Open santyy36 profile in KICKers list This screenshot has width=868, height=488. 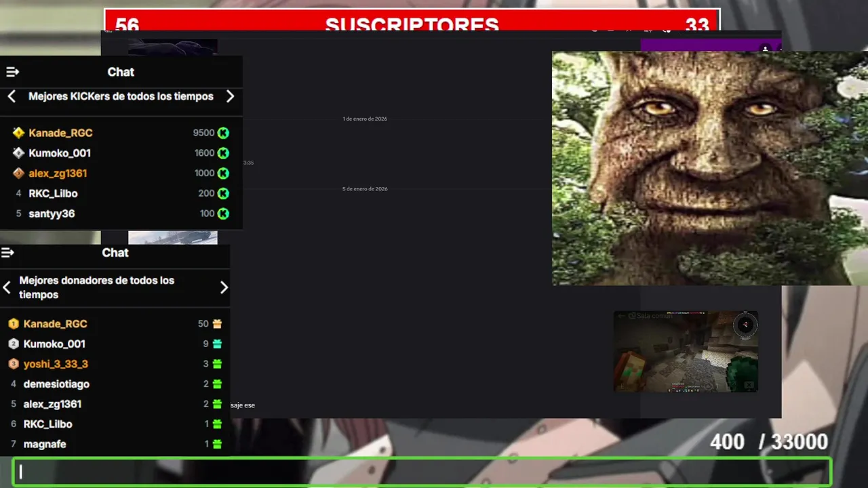click(52, 213)
